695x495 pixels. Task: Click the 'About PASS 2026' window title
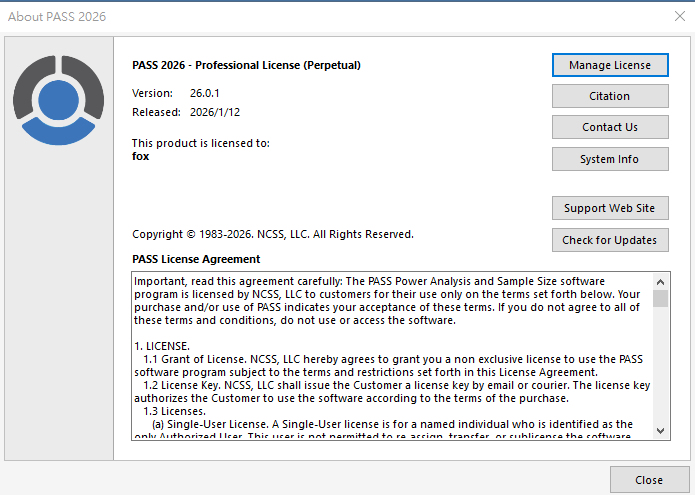57,16
